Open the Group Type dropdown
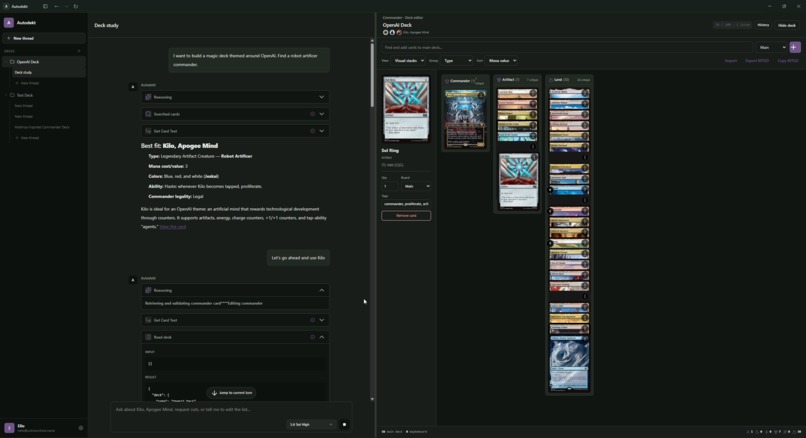Screen dimensions: 806x438 point(457,61)
